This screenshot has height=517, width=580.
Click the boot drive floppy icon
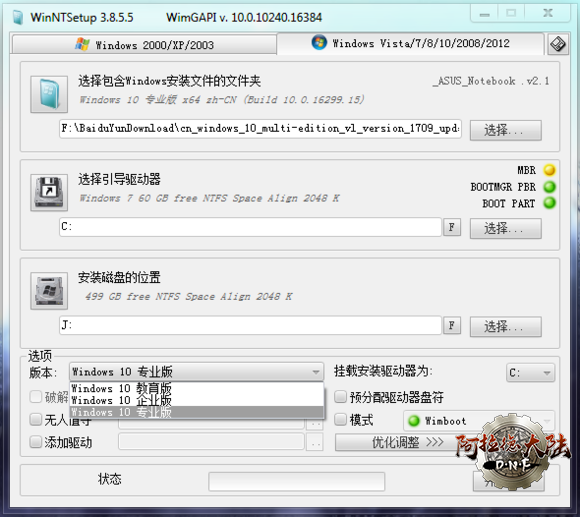(49, 193)
